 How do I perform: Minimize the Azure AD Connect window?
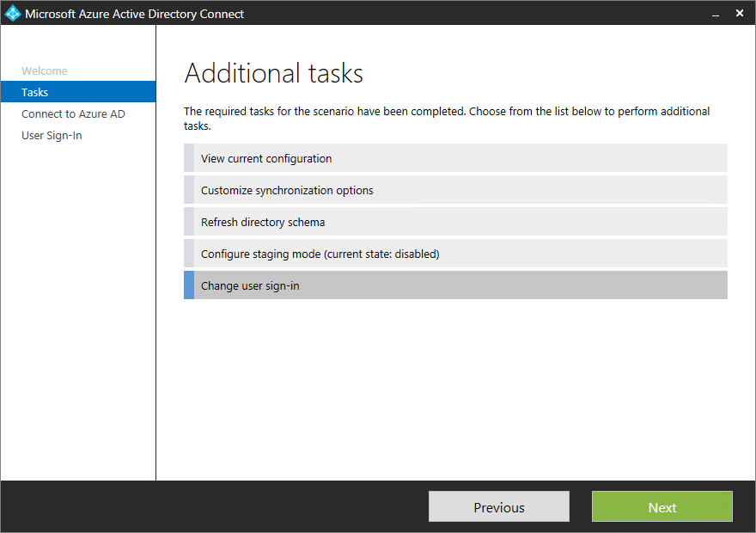point(716,14)
